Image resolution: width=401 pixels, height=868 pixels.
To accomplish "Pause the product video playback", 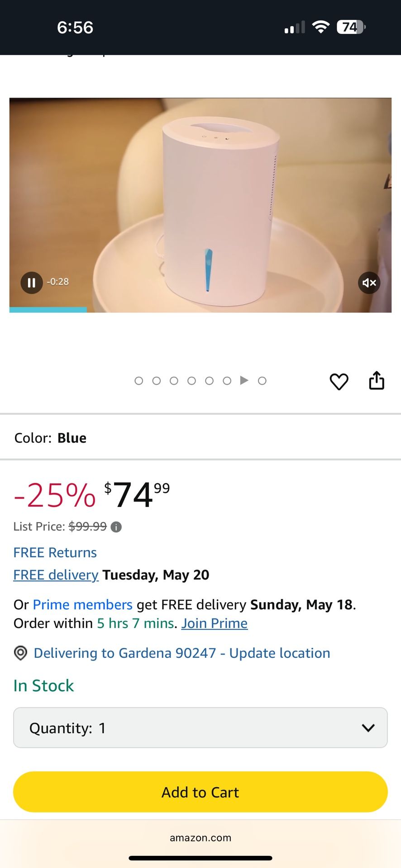I will (31, 283).
